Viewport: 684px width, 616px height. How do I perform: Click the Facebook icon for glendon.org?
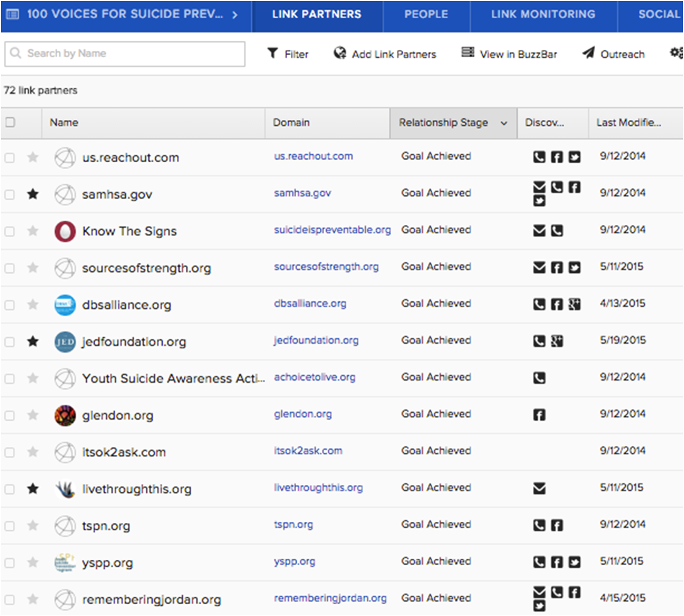click(x=539, y=415)
